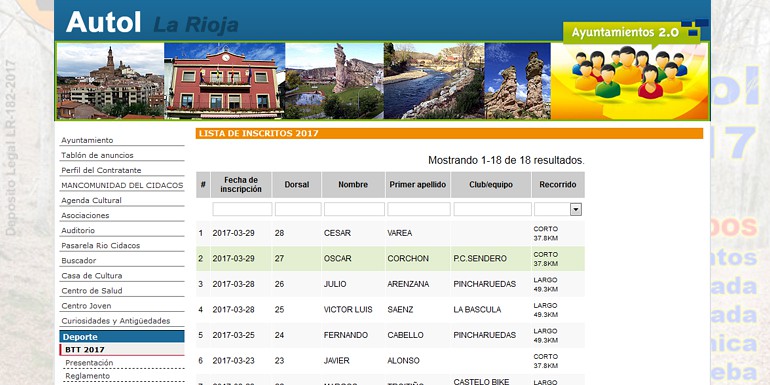The height and width of the screenshot is (385, 770).
Task: Sort table by Nombre column
Action: (353, 185)
